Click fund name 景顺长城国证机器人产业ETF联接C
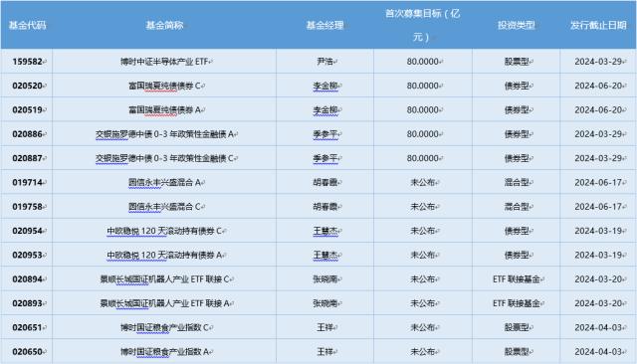The width and height of the screenshot is (637, 364). (164, 279)
